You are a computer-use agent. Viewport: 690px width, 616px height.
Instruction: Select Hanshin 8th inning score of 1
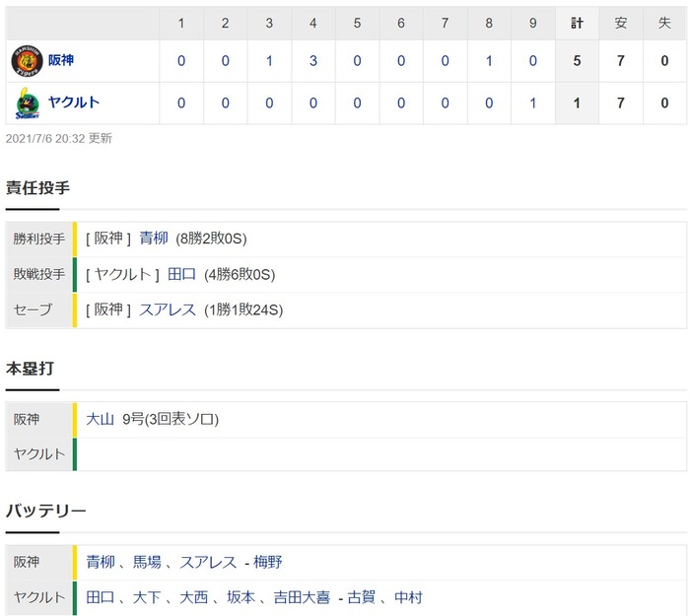point(489,61)
